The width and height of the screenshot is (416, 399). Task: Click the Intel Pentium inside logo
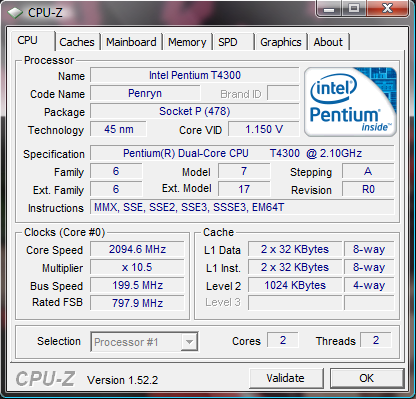tap(350, 102)
